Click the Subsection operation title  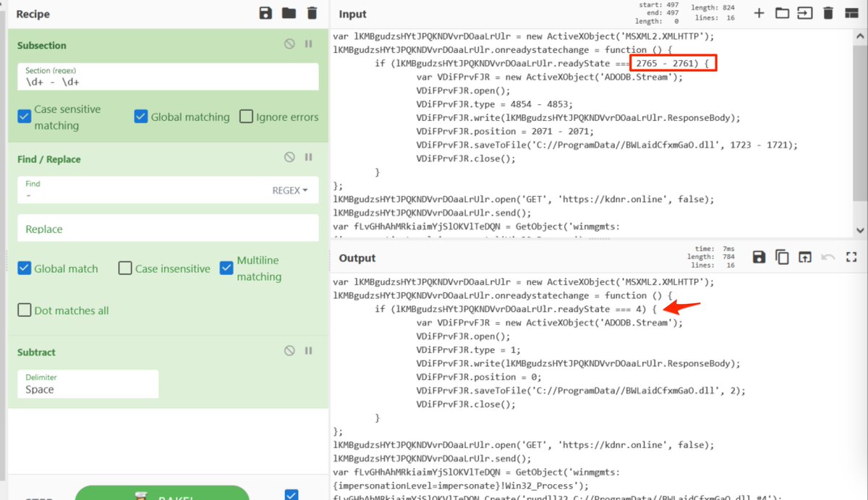pyautogui.click(x=42, y=45)
